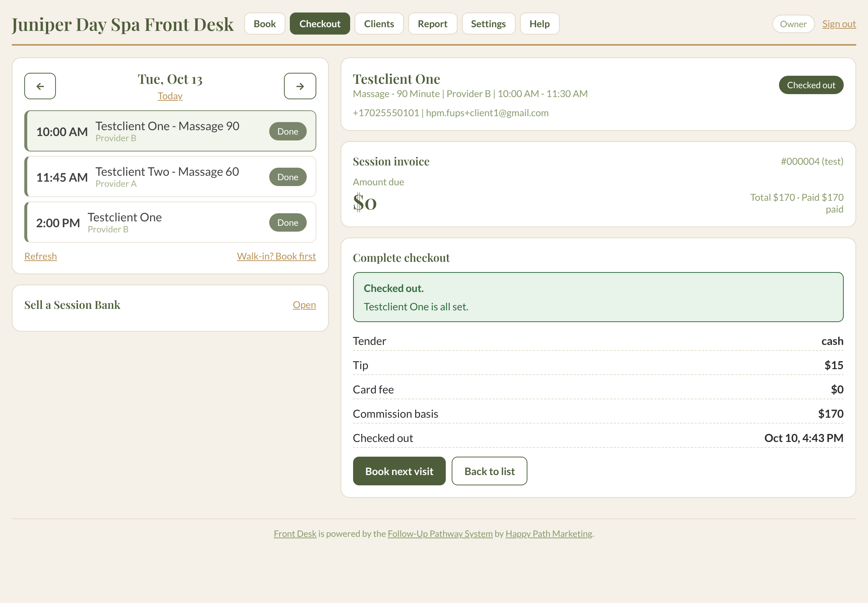Click the Checked out confirmation message box

[598, 297]
